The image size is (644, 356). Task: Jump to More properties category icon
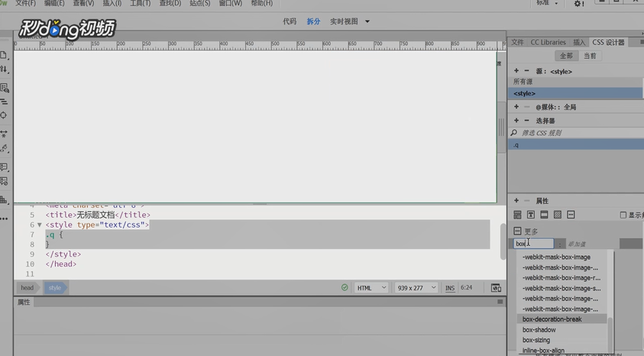click(x=571, y=215)
